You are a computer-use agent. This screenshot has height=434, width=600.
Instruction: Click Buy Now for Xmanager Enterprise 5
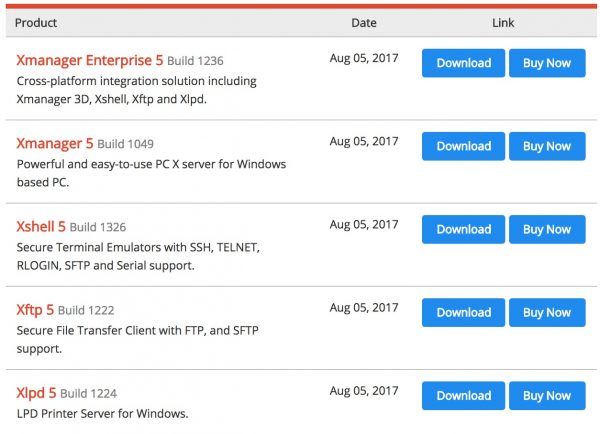point(547,63)
